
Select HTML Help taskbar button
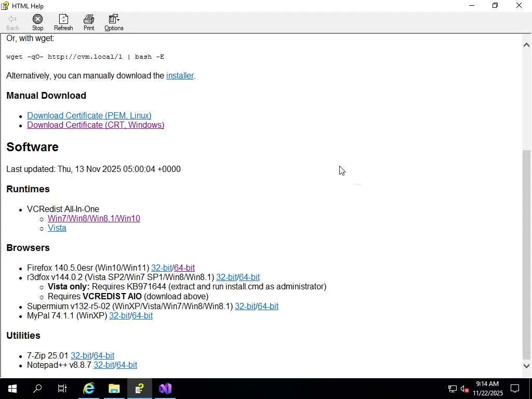coord(139,389)
